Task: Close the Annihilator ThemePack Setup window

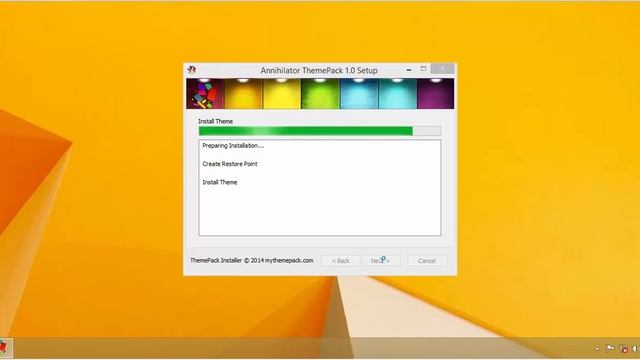Action: tap(442, 69)
